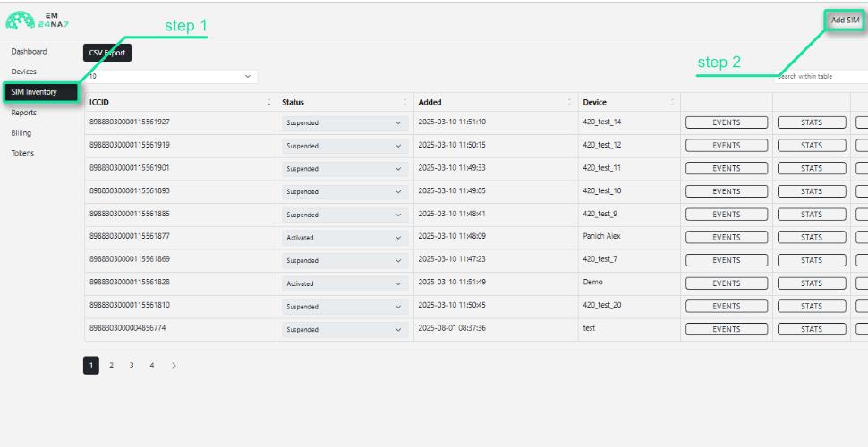Open status dropdown for device 420_test_20
868x447 pixels.
[x=345, y=307]
